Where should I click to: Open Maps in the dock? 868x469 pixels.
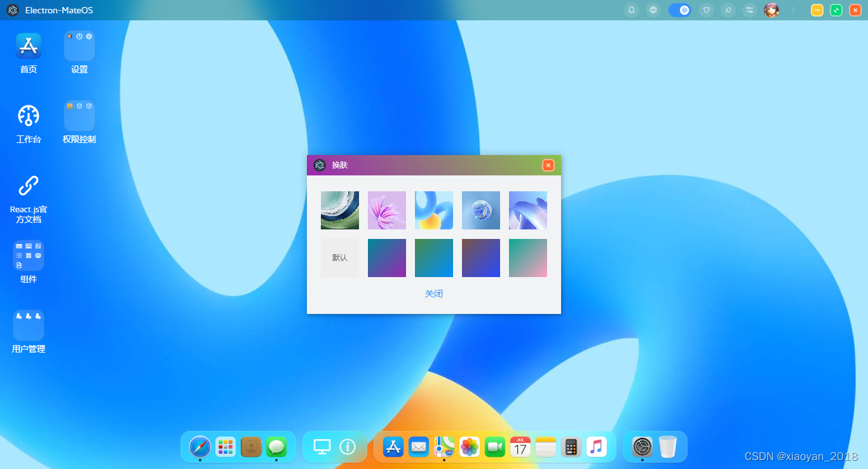pyautogui.click(x=444, y=447)
